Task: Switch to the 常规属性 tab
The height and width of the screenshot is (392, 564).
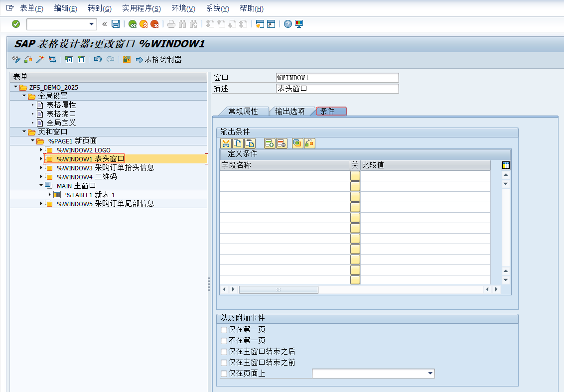Action: click(x=243, y=111)
